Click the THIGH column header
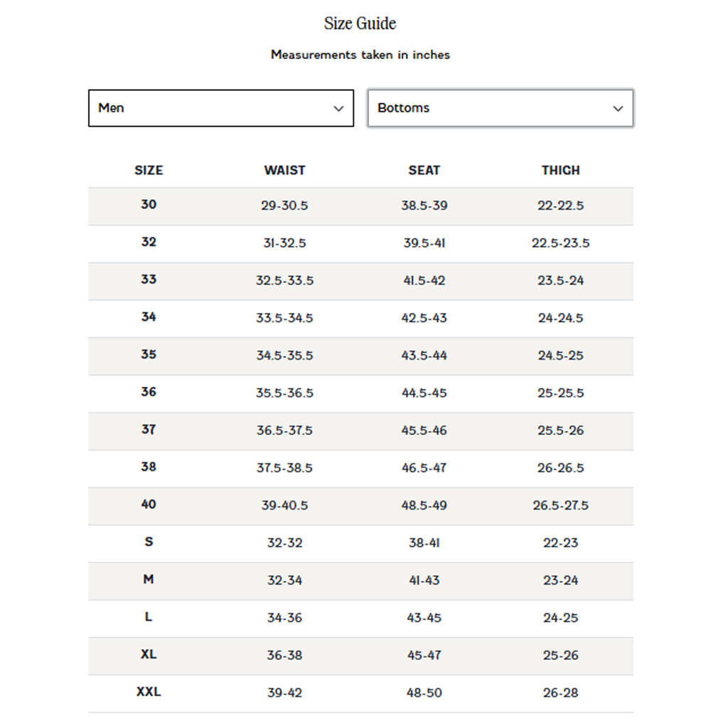The height and width of the screenshot is (728, 728). (x=560, y=171)
